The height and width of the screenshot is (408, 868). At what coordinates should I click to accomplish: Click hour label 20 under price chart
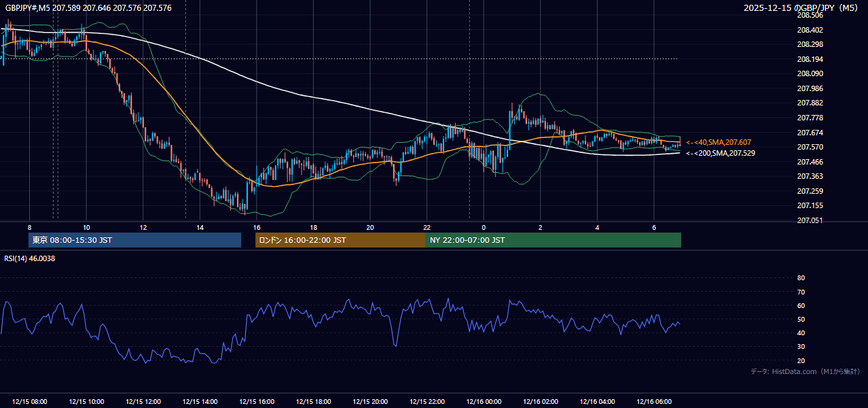click(x=370, y=227)
